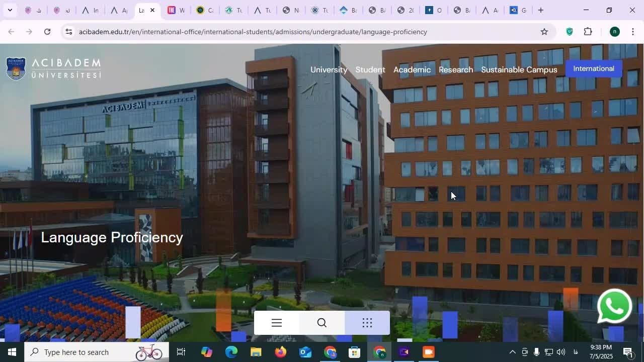Open the browser three-dot menu

[x=633, y=32]
